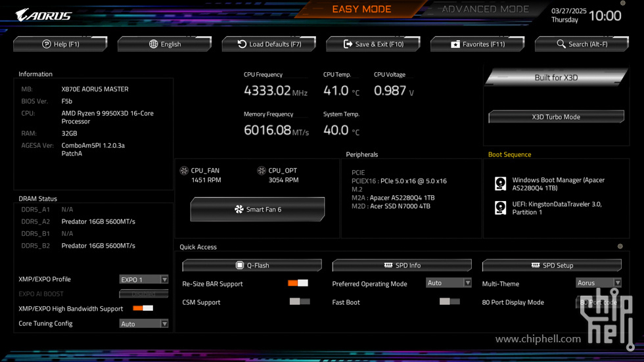This screenshot has height=362, width=644.
Task: Click the CPU_FAN fan icon
Action: tap(184, 170)
